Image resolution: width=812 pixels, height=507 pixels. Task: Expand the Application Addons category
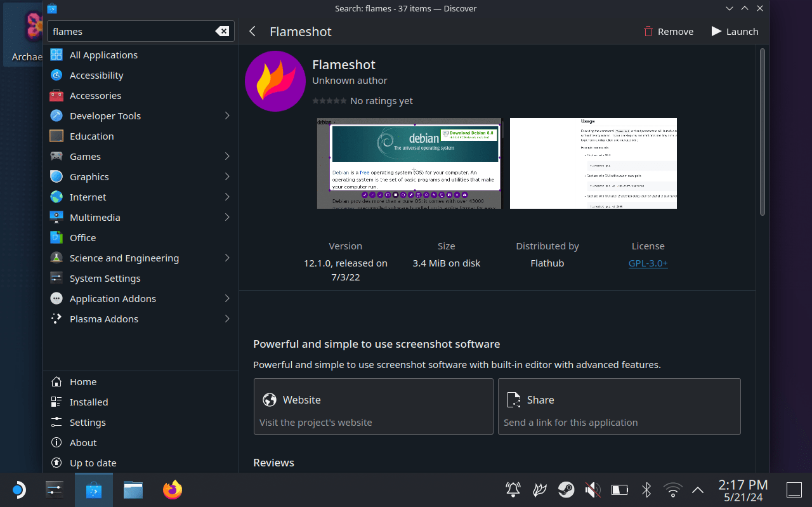[227, 298]
